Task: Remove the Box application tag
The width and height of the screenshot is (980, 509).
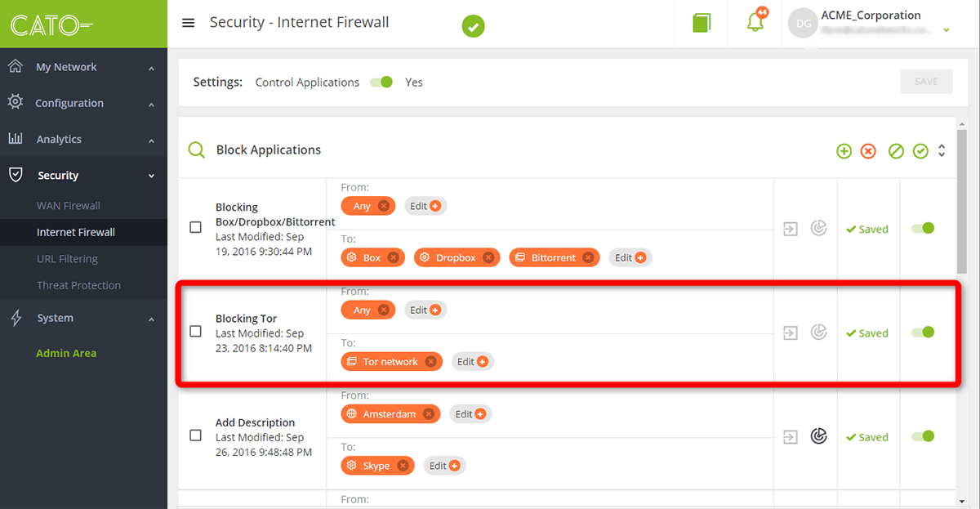Action: click(393, 257)
